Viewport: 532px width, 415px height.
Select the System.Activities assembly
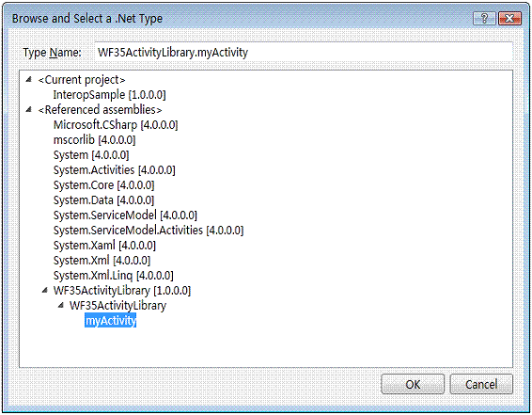point(115,169)
